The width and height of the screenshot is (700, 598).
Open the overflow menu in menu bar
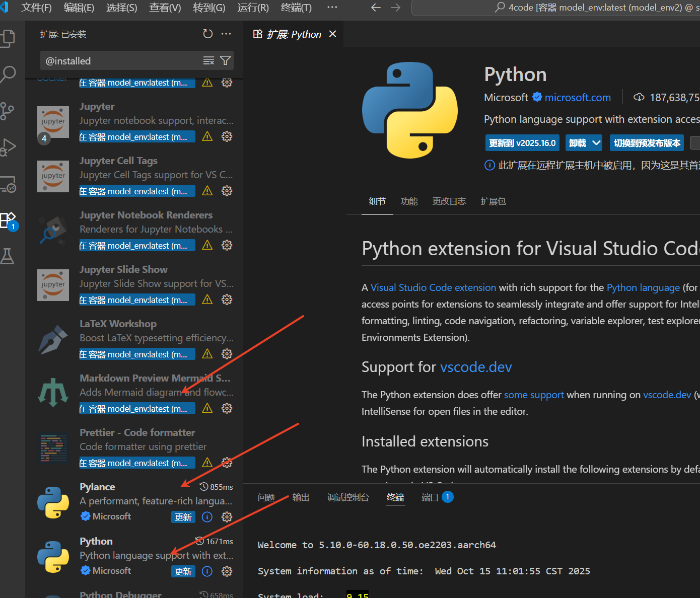tap(332, 8)
